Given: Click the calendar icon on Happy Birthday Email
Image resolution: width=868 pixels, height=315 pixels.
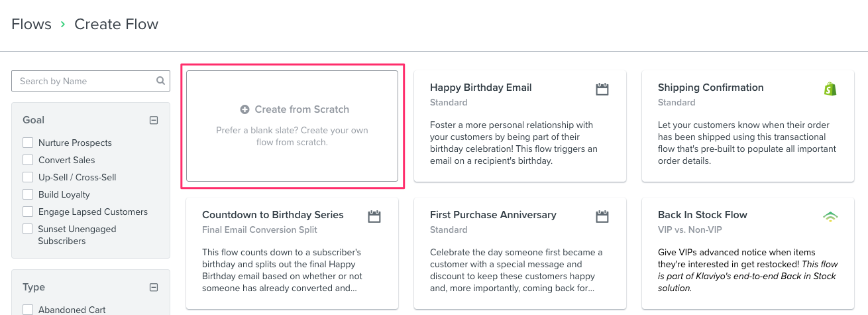Looking at the screenshot, I should pos(602,89).
